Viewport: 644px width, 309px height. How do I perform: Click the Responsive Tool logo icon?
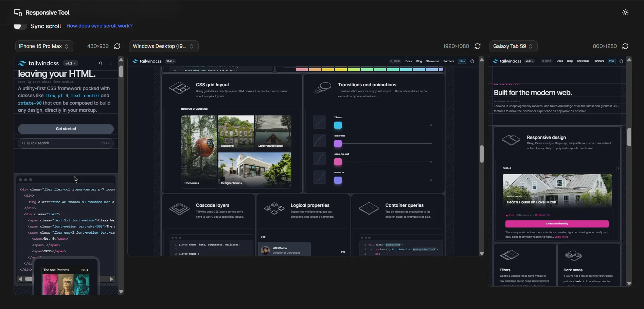(18, 13)
